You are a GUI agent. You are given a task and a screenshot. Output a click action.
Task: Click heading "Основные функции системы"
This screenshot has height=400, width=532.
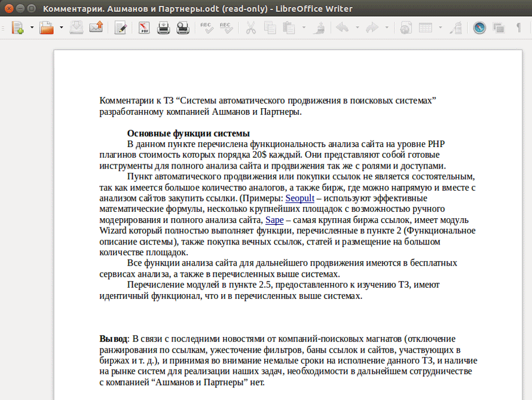tap(188, 133)
